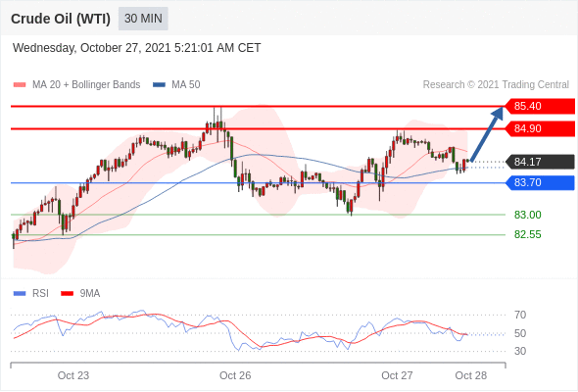This screenshot has height=392, width=578.
Task: Click the pink MA 20 color swatch
Action: pyautogui.click(x=20, y=85)
